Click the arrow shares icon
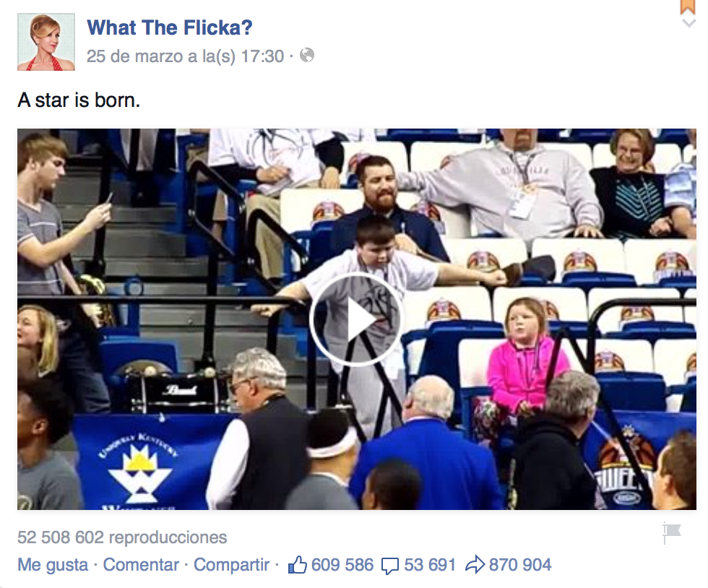This screenshot has height=588, width=708. pyautogui.click(x=475, y=565)
